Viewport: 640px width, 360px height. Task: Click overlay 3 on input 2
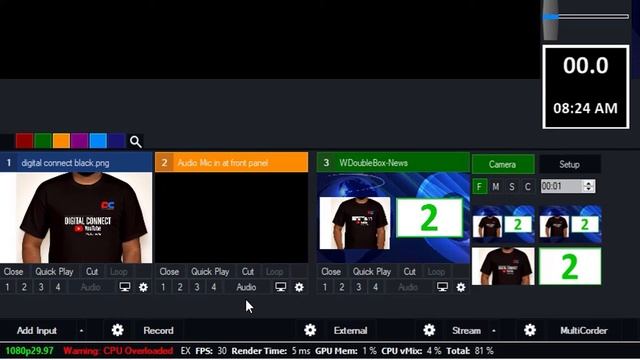(x=197, y=287)
